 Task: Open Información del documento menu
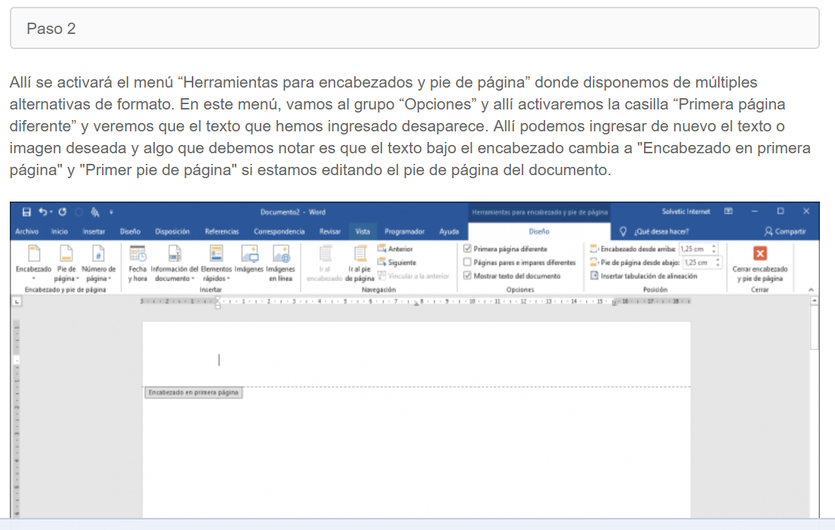[174, 261]
